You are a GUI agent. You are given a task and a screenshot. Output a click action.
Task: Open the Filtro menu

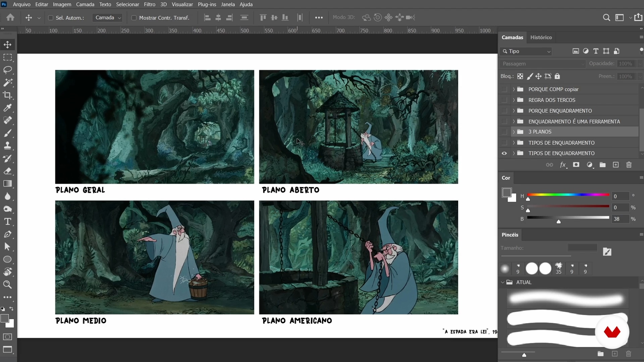[150, 4]
